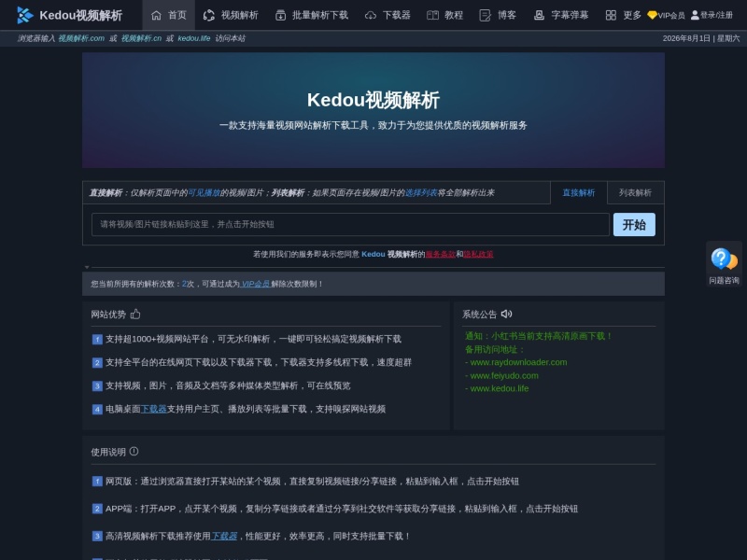Open VIP会员 membership link
The image size is (747, 560).
pyautogui.click(x=670, y=15)
